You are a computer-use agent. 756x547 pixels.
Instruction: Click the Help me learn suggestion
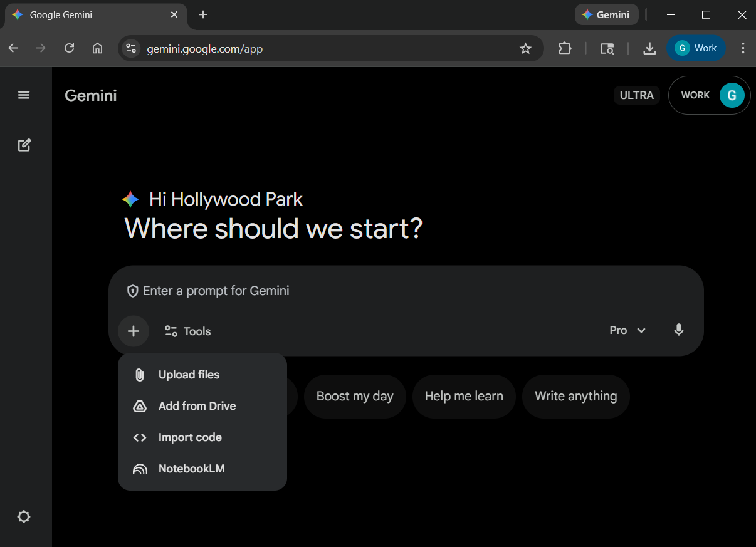click(464, 396)
